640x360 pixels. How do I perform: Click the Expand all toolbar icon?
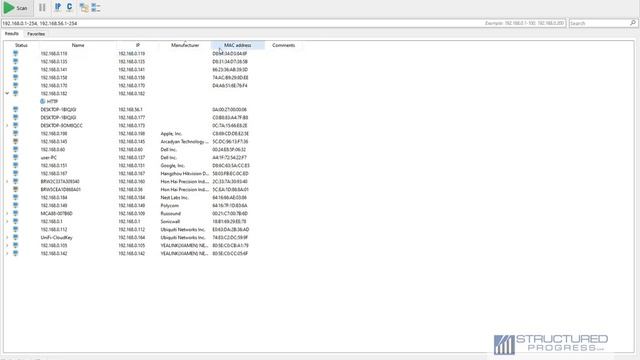[84, 7]
